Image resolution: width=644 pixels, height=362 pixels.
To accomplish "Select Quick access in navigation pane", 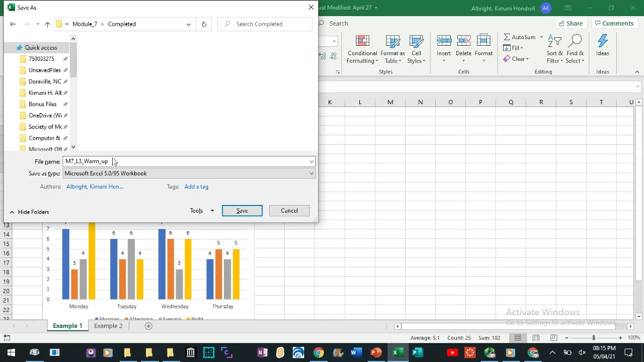I will tap(41, 48).
